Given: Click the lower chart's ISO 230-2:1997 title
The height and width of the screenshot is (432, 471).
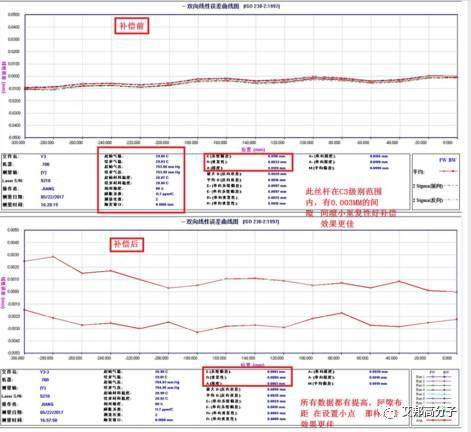Looking at the screenshot, I should 231,222.
